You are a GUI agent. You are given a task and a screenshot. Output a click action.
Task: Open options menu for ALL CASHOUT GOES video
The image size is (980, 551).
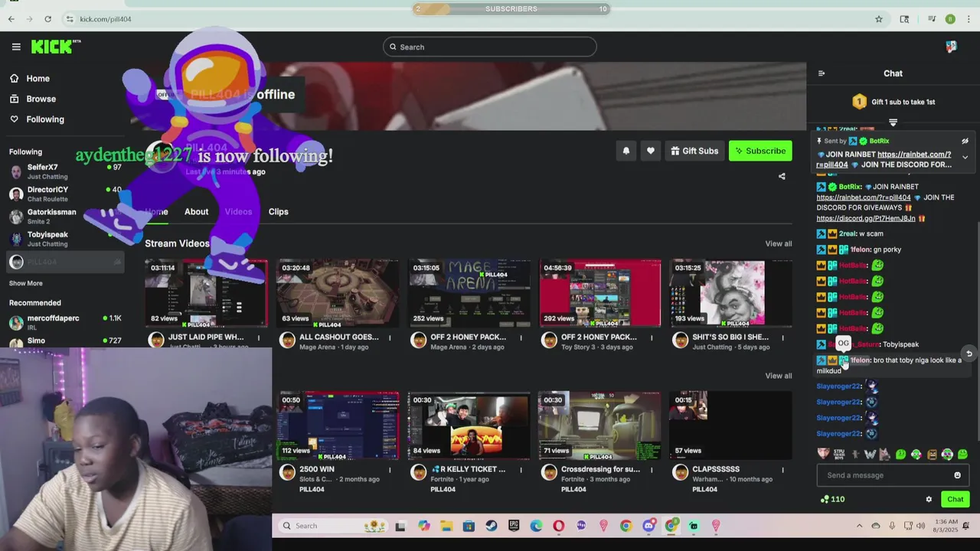pyautogui.click(x=390, y=337)
